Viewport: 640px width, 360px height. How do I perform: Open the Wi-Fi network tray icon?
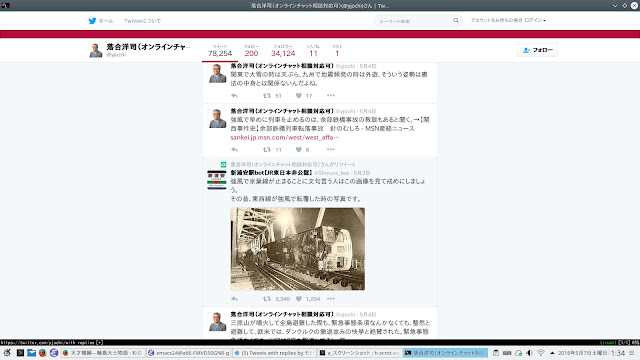coord(541,353)
